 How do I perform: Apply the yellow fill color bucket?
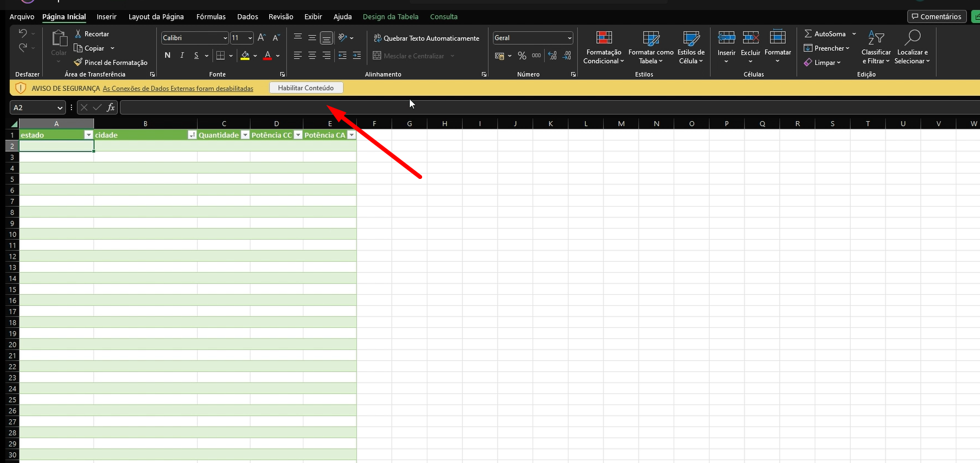point(245,56)
